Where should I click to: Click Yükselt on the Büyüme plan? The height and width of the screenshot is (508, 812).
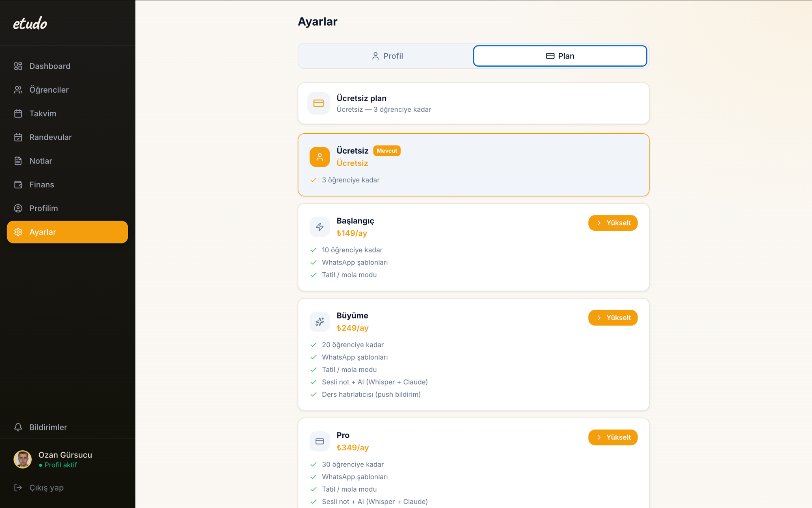coord(613,318)
